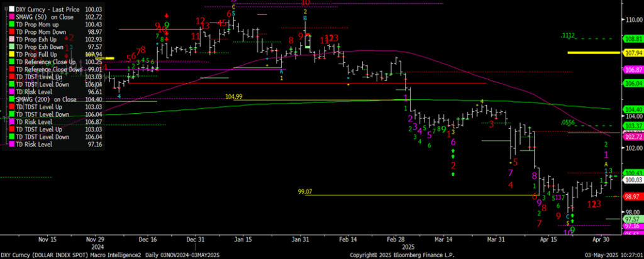Select TD Reference Close Down legend entry

click(x=49, y=69)
